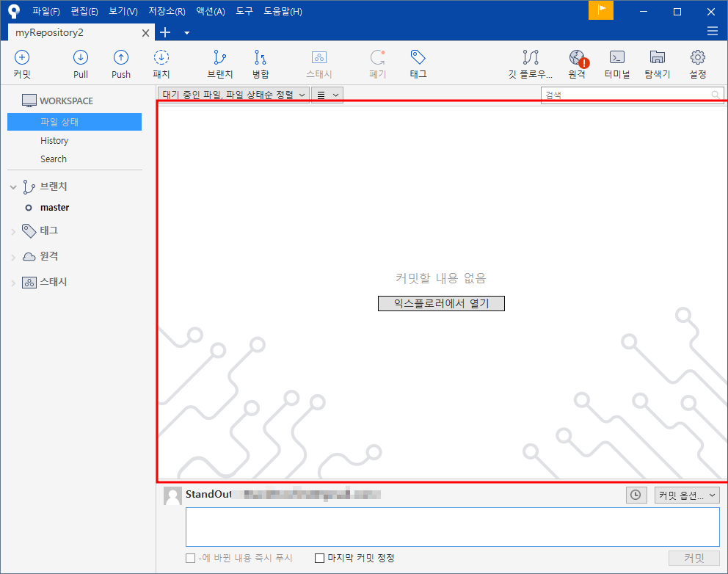Select History in the sidebar

point(54,141)
